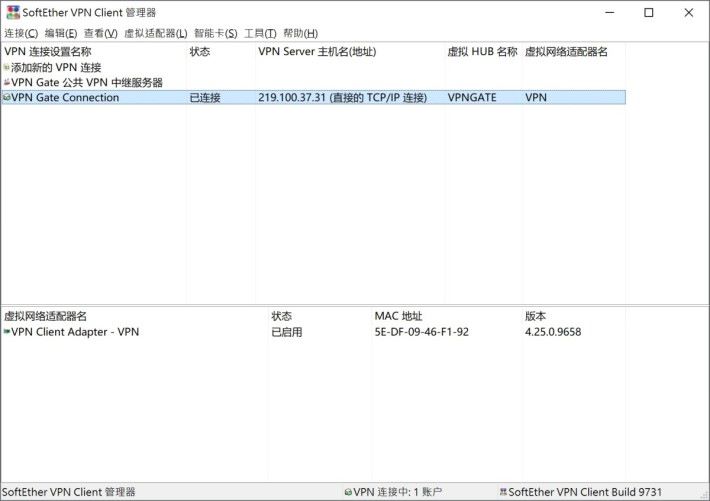
Task: Click the VPNGATE hub name cell
Action: tap(472, 97)
